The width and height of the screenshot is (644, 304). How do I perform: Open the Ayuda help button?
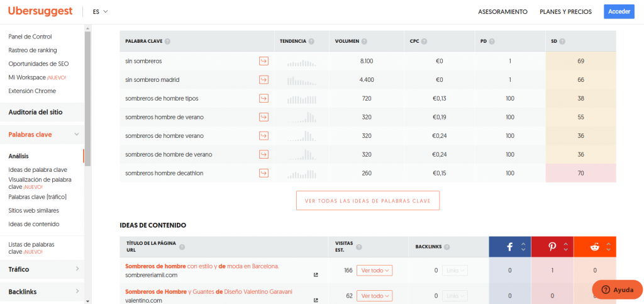click(617, 290)
